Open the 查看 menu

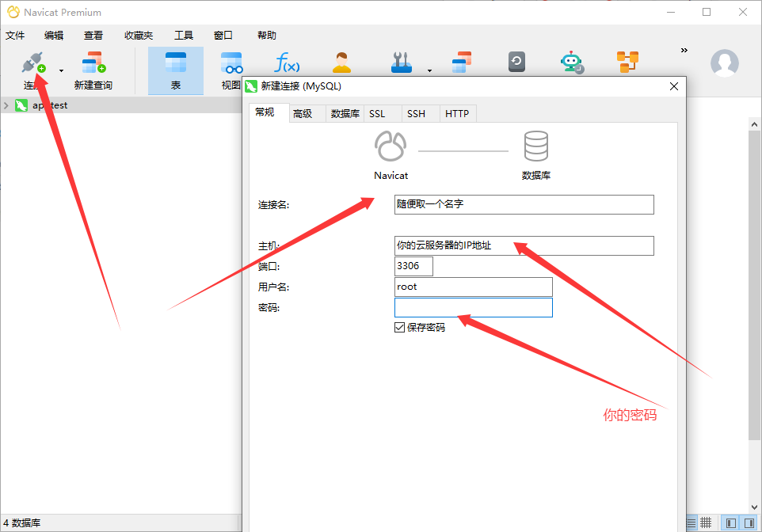[93, 36]
